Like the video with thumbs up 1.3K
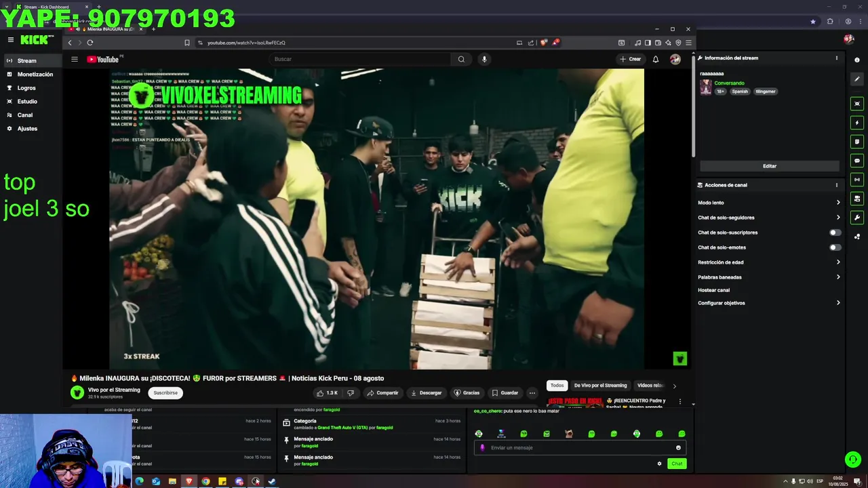This screenshot has width=868, height=488. pyautogui.click(x=327, y=393)
